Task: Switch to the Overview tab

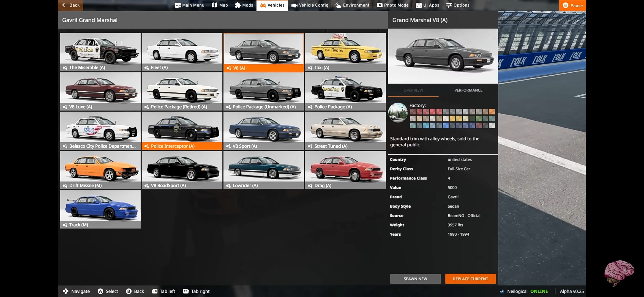Action: tap(413, 90)
